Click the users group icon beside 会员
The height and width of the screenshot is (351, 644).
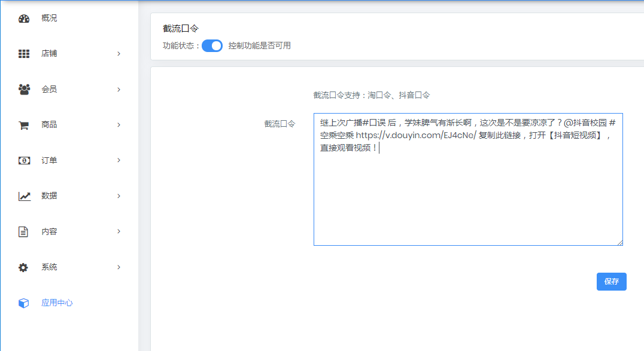pyautogui.click(x=24, y=89)
